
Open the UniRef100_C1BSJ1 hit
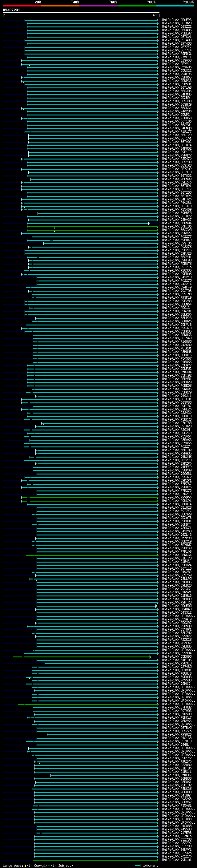[176, 772]
